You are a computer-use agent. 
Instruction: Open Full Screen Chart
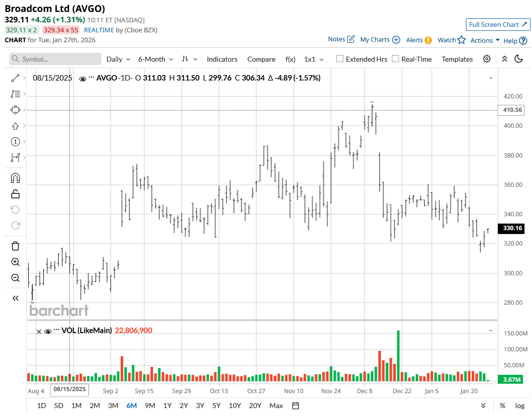pyautogui.click(x=498, y=24)
